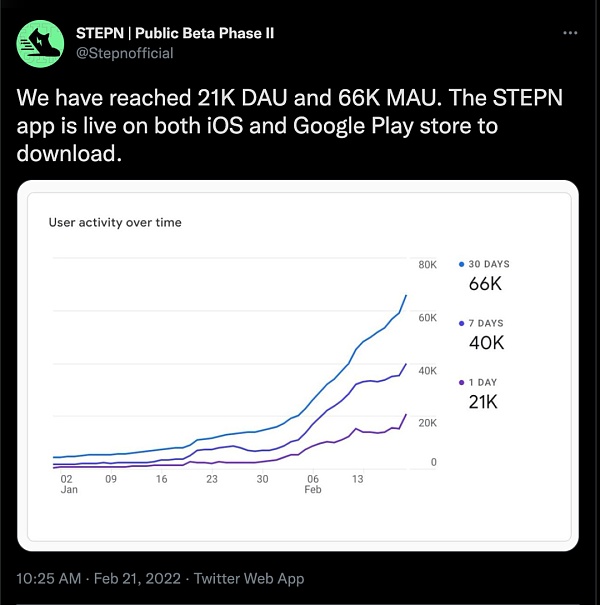Image resolution: width=600 pixels, height=605 pixels.
Task: Click the 40K value in the legend
Action: coord(486,343)
